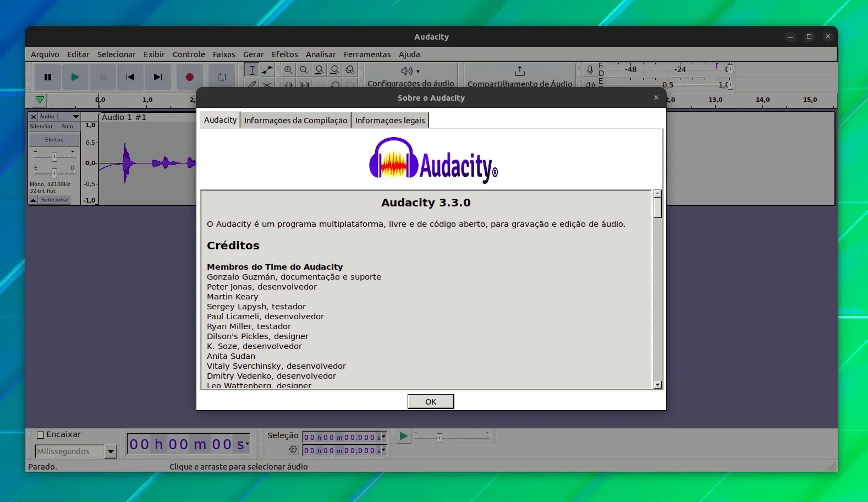This screenshot has height=502, width=868.
Task: Open the Selecionar menu
Action: [116, 54]
